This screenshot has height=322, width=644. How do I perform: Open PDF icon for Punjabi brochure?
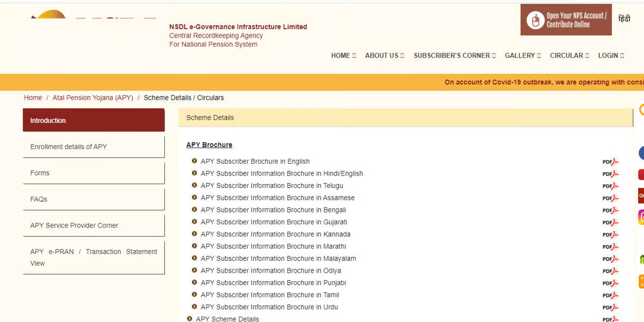point(610,283)
